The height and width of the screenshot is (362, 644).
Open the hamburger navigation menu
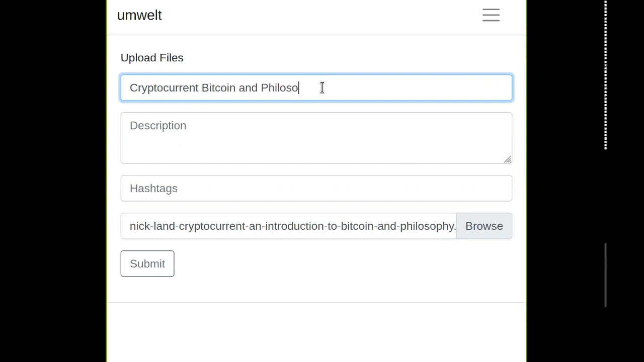(x=491, y=15)
